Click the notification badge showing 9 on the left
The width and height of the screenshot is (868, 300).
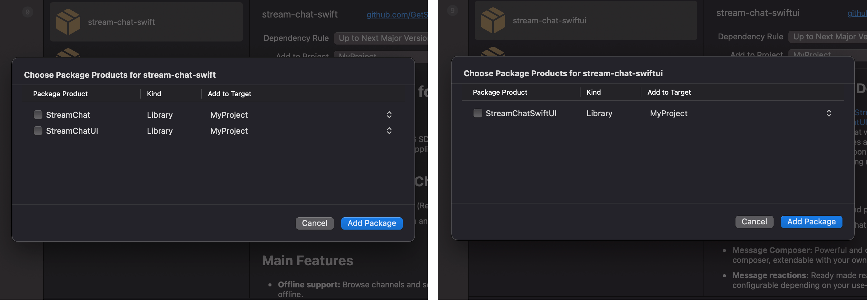point(27,11)
